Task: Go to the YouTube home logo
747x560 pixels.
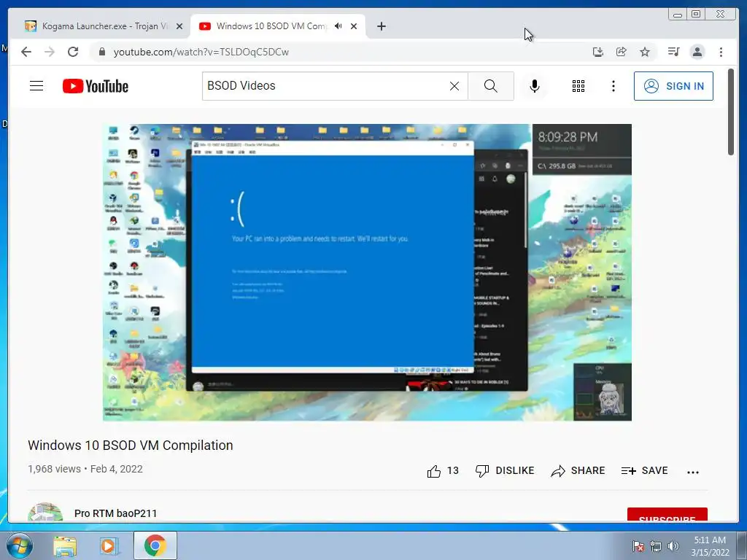Action: click(x=96, y=86)
